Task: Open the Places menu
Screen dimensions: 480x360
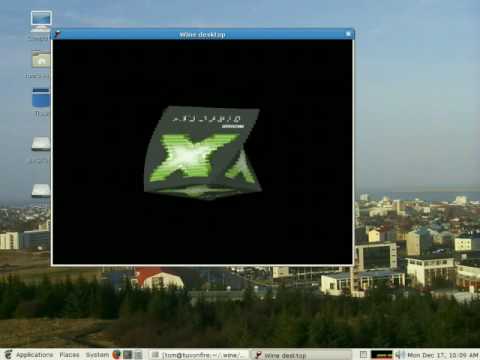Action: click(x=69, y=355)
